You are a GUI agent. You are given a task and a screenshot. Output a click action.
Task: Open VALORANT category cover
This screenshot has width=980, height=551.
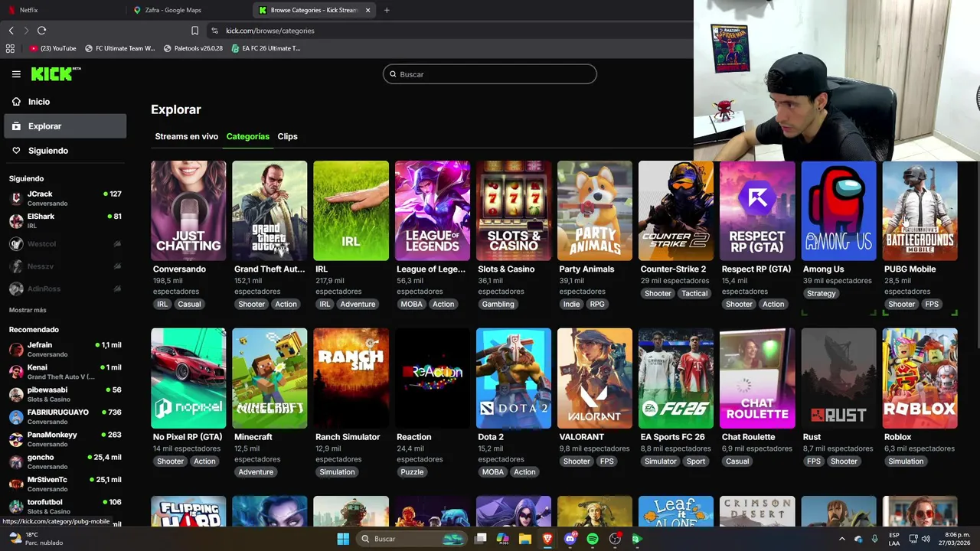[595, 378]
